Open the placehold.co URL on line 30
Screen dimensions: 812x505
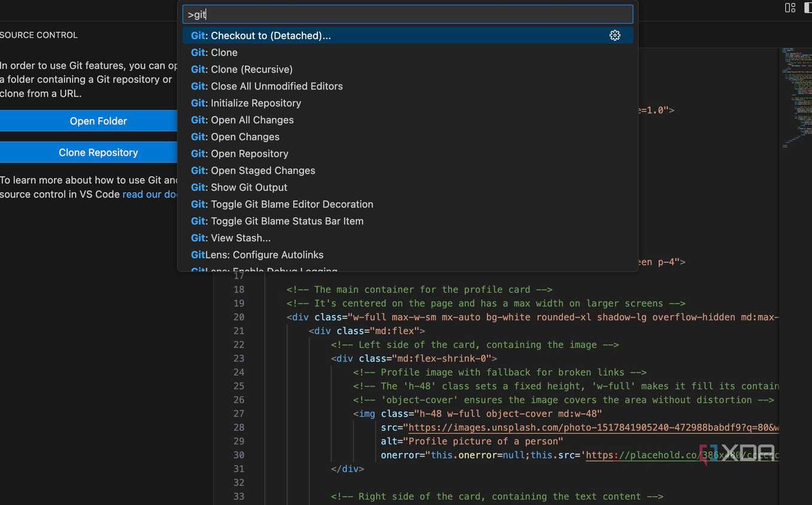click(x=682, y=455)
